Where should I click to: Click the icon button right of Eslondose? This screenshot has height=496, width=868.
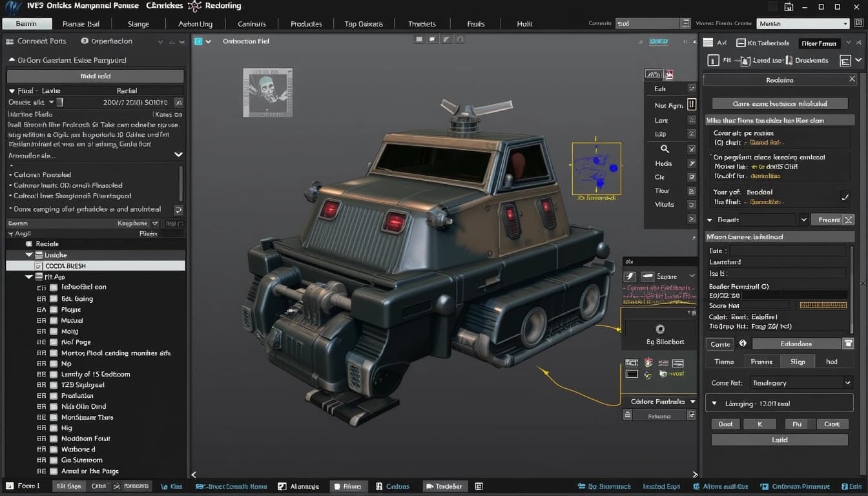[x=849, y=344]
